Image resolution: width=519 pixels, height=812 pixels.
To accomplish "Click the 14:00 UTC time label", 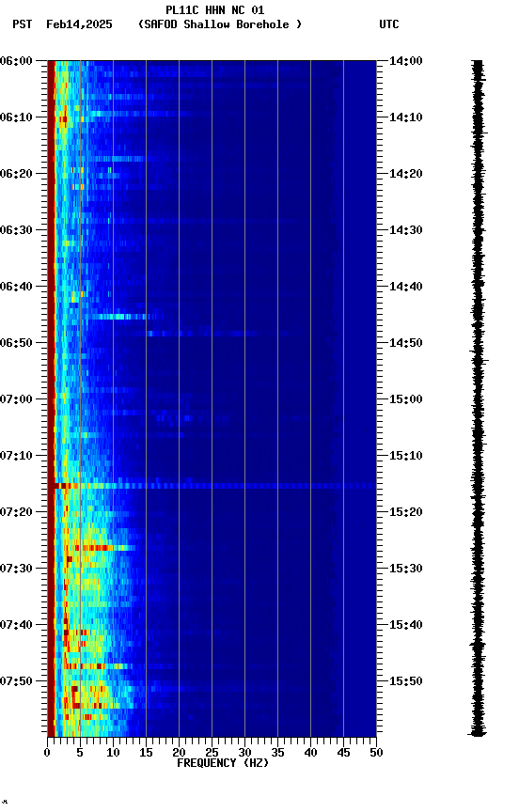I will pos(406,61).
